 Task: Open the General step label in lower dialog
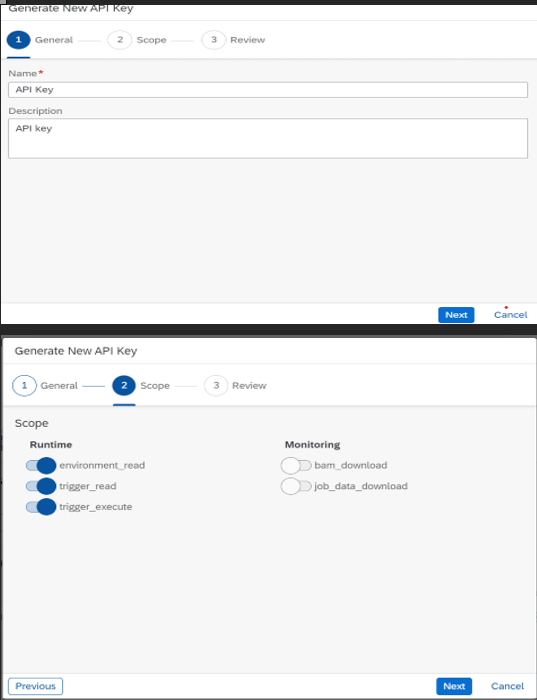point(59,385)
